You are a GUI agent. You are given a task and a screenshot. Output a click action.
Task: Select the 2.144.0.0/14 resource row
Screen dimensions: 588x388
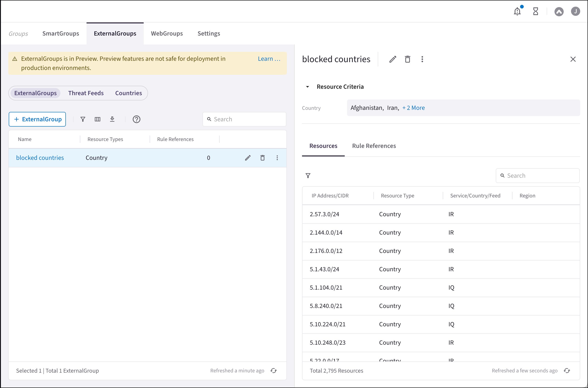(x=441, y=233)
